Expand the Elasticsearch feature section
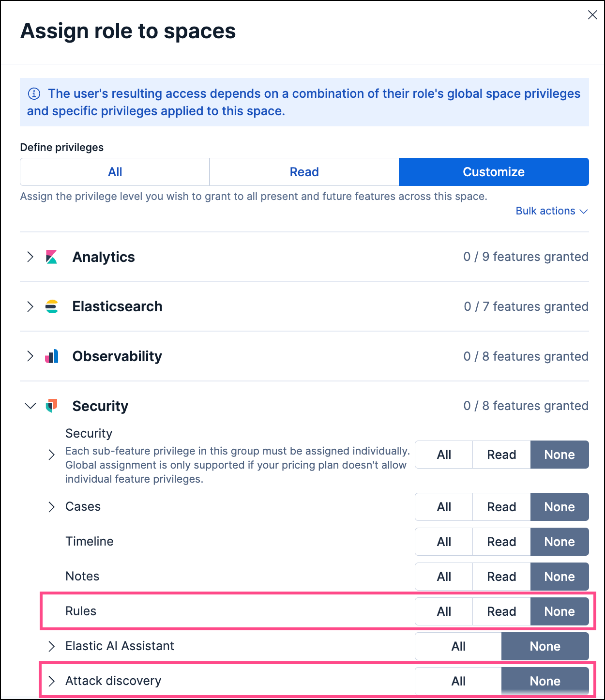The height and width of the screenshot is (700, 605). point(30,306)
